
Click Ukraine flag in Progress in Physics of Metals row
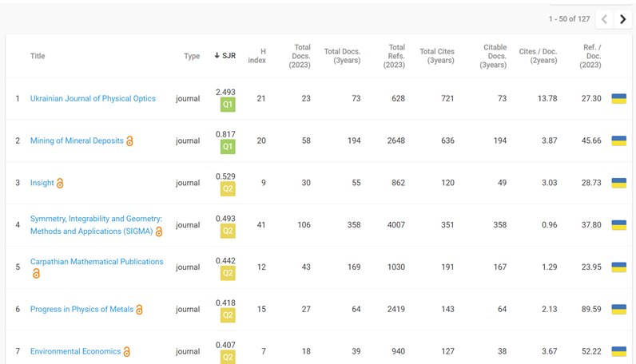(619, 309)
